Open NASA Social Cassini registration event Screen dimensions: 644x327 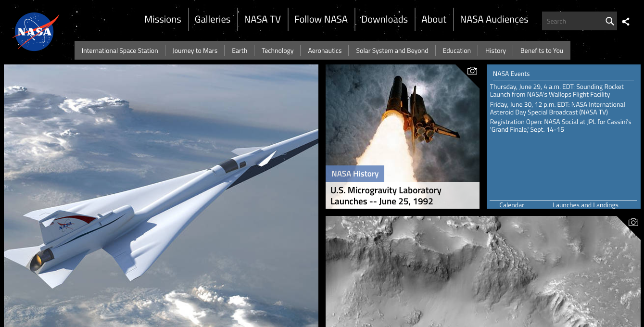coord(560,126)
